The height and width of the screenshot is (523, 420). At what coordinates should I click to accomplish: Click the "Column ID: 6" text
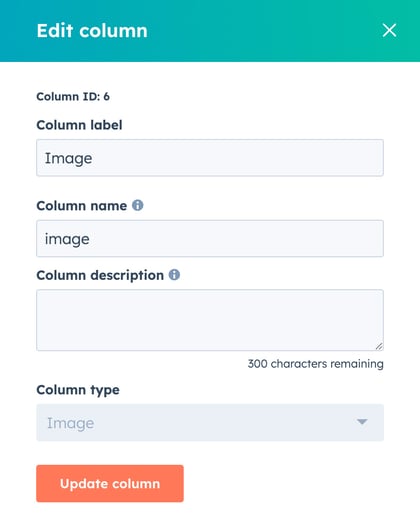tap(73, 97)
